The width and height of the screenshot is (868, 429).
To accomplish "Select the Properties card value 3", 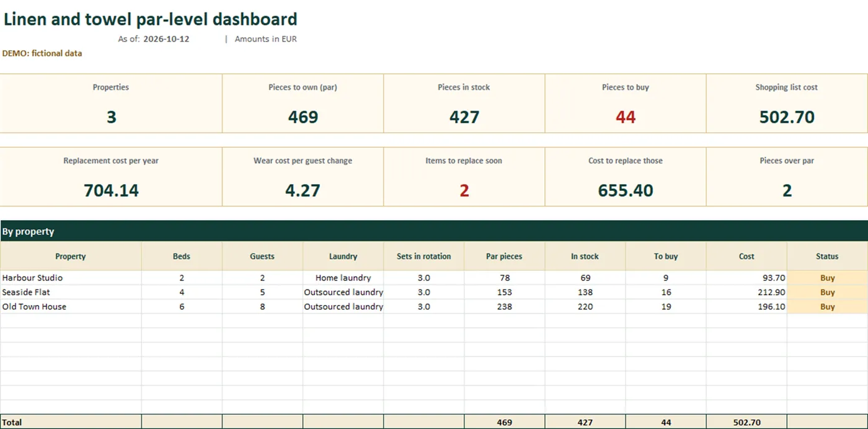I will [x=111, y=117].
